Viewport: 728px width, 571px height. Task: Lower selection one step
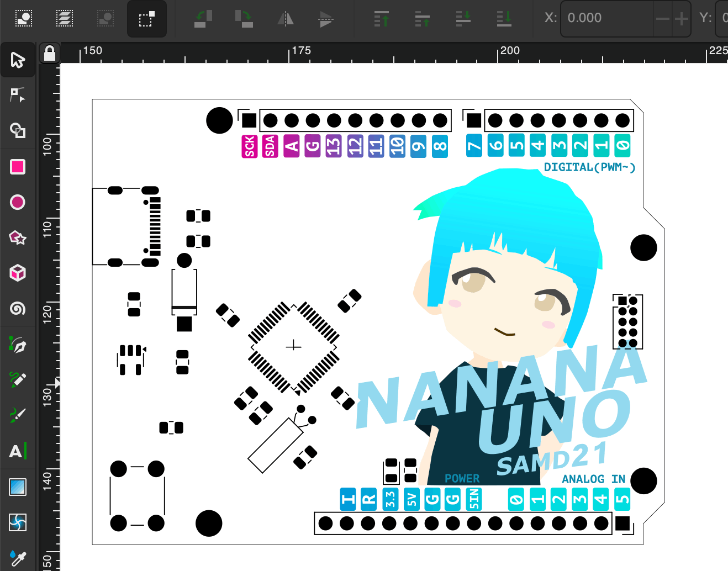click(x=463, y=18)
